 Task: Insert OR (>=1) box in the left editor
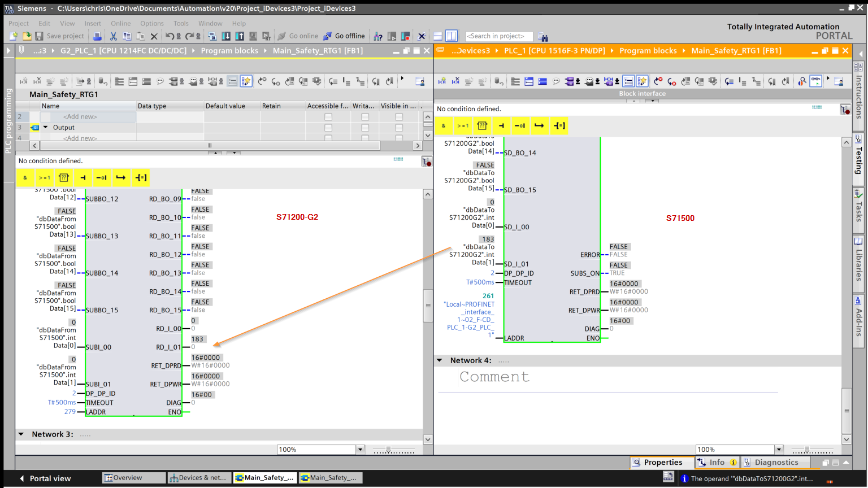click(44, 177)
